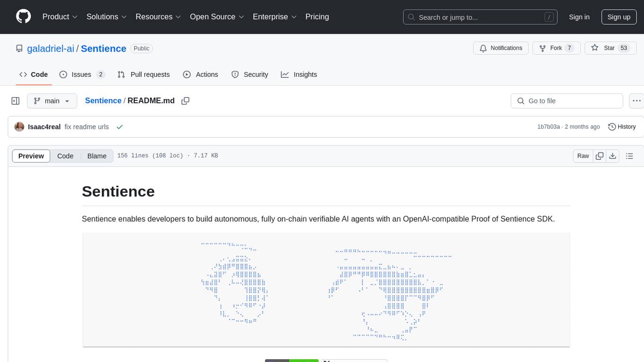Screen dimensions: 644x362
Task: Sign in to GitHub
Action: click(579, 17)
